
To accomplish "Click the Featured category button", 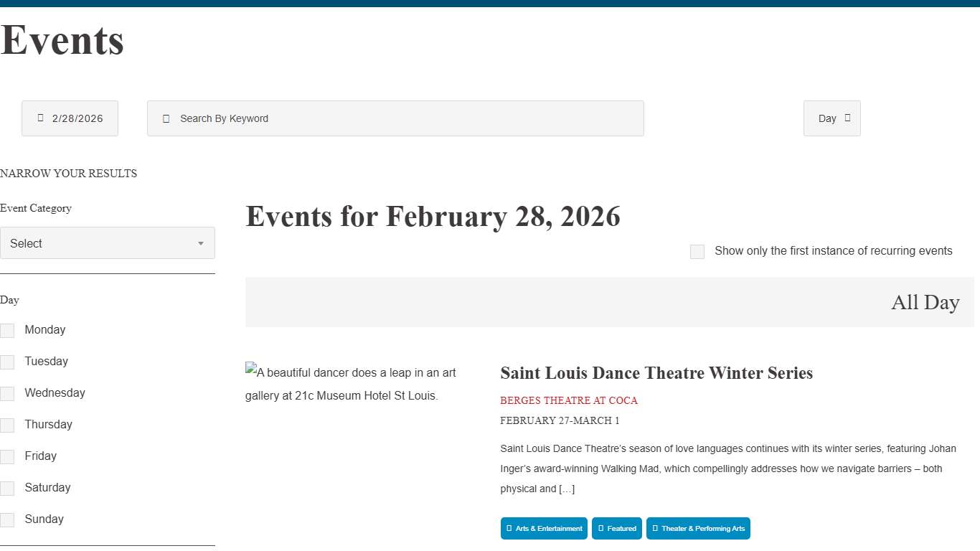I will pos(617,528).
